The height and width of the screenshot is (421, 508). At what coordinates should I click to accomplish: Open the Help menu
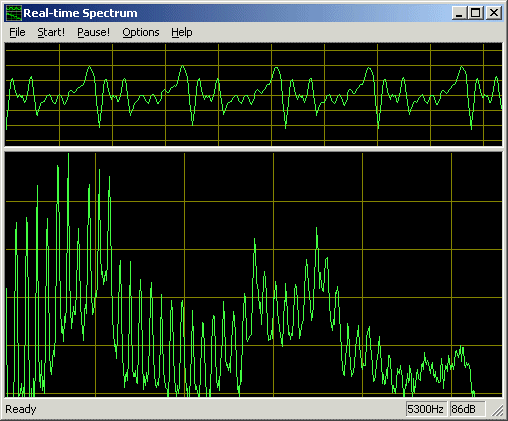pos(182,32)
